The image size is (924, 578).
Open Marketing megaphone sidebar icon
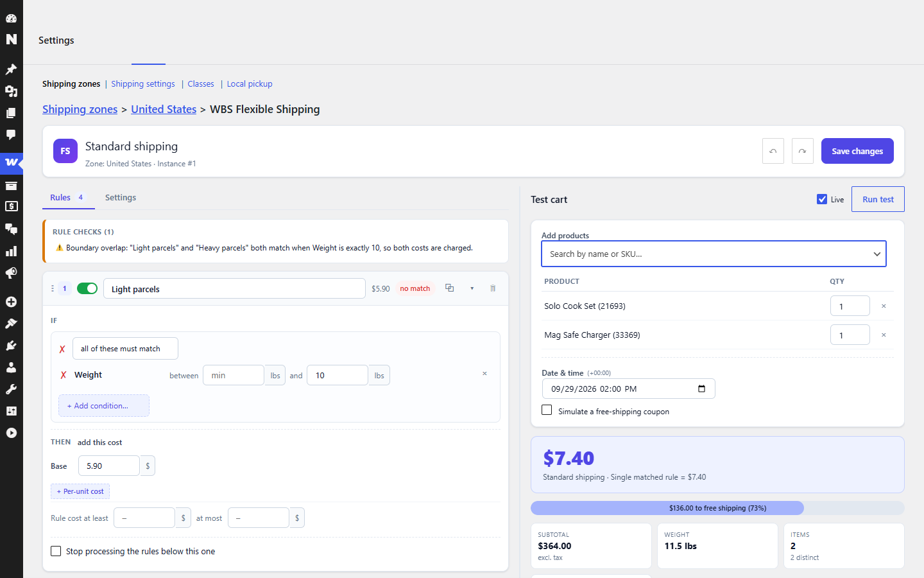coord(11,273)
